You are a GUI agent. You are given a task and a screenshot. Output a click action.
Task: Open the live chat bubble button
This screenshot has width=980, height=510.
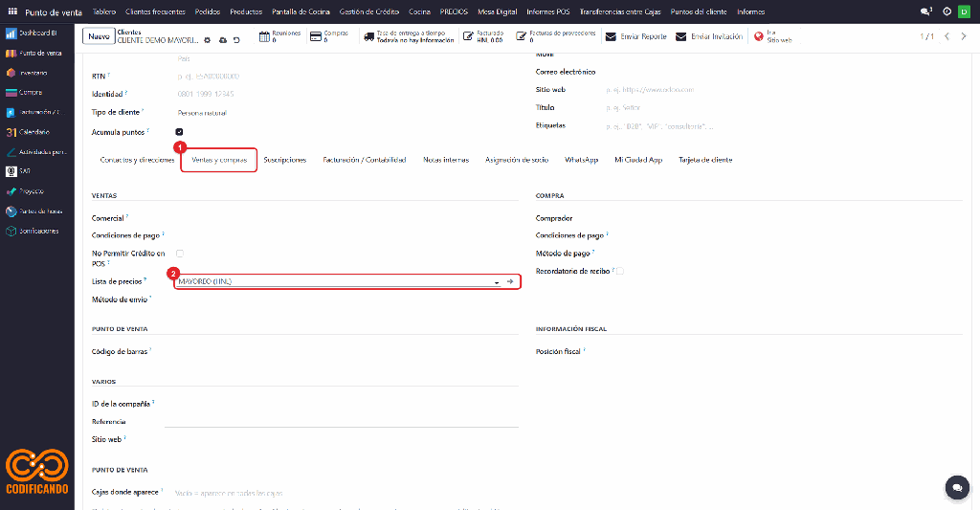coord(957,487)
